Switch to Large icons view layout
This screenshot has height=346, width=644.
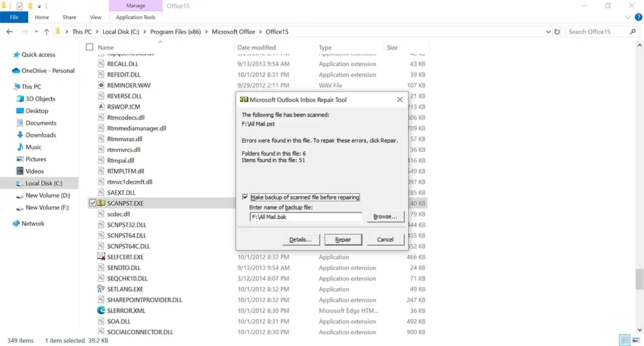pyautogui.click(x=636, y=340)
